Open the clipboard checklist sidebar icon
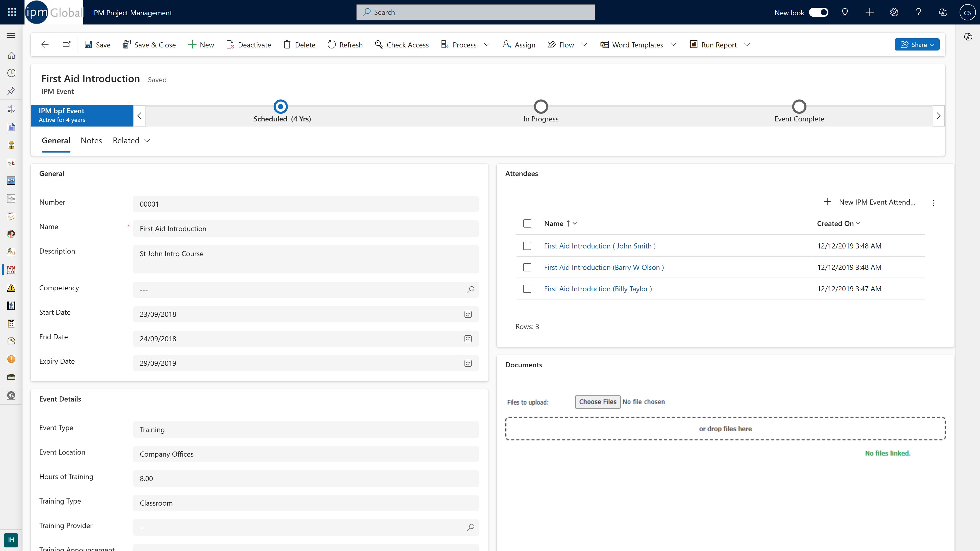 tap(11, 323)
